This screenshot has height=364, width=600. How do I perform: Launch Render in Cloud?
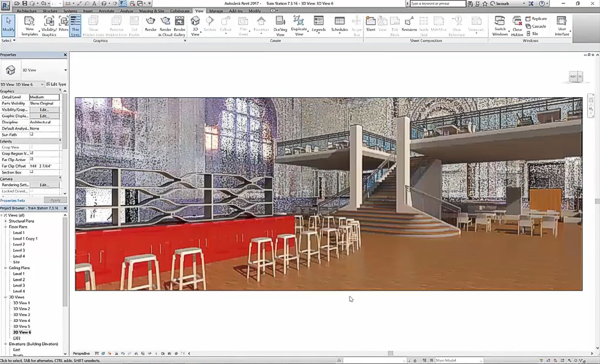[165, 26]
